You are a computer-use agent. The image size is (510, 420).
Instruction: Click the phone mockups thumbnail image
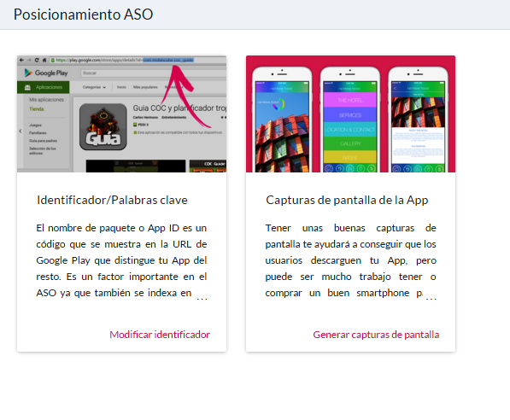click(x=350, y=114)
